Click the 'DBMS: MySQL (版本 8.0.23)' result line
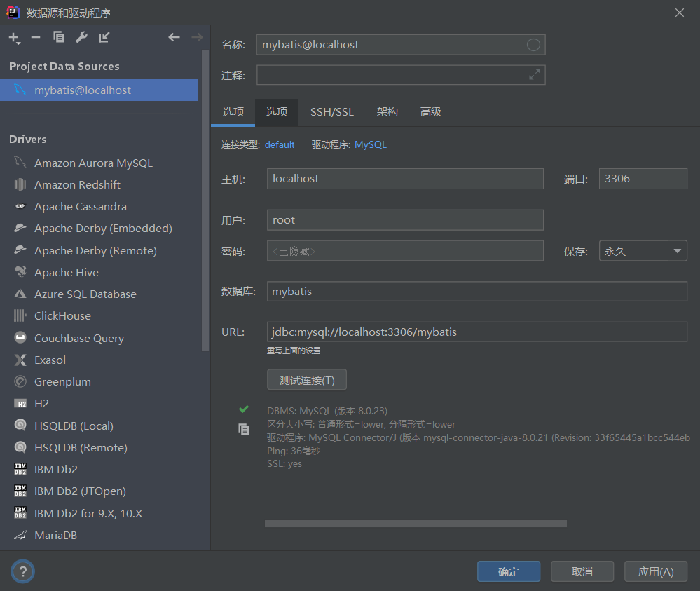 pos(327,411)
